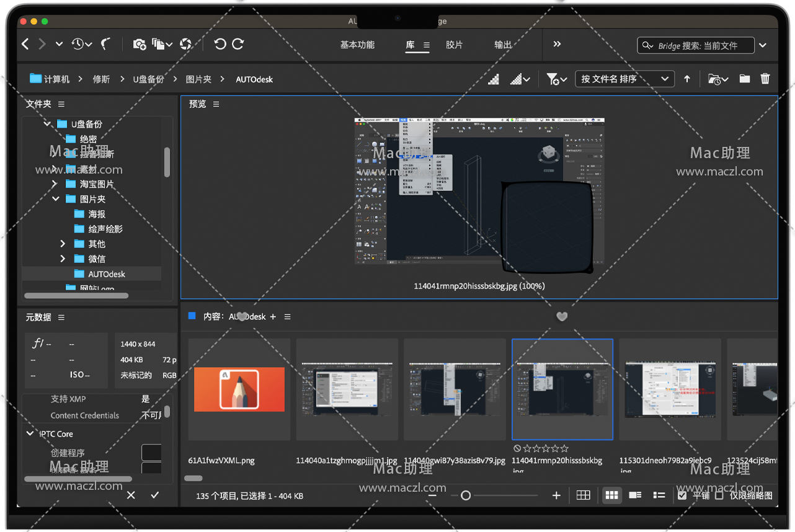Image resolution: width=795 pixels, height=532 pixels.
Task: Select the 61A1fwzVXML.png thumbnail
Action: [239, 389]
